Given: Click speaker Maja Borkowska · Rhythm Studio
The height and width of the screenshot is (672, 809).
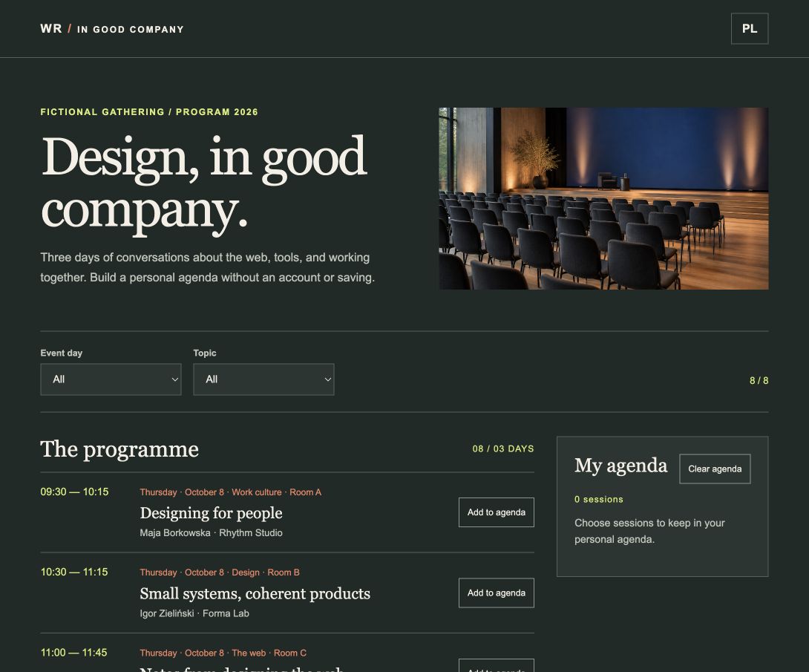Looking at the screenshot, I should (x=211, y=532).
